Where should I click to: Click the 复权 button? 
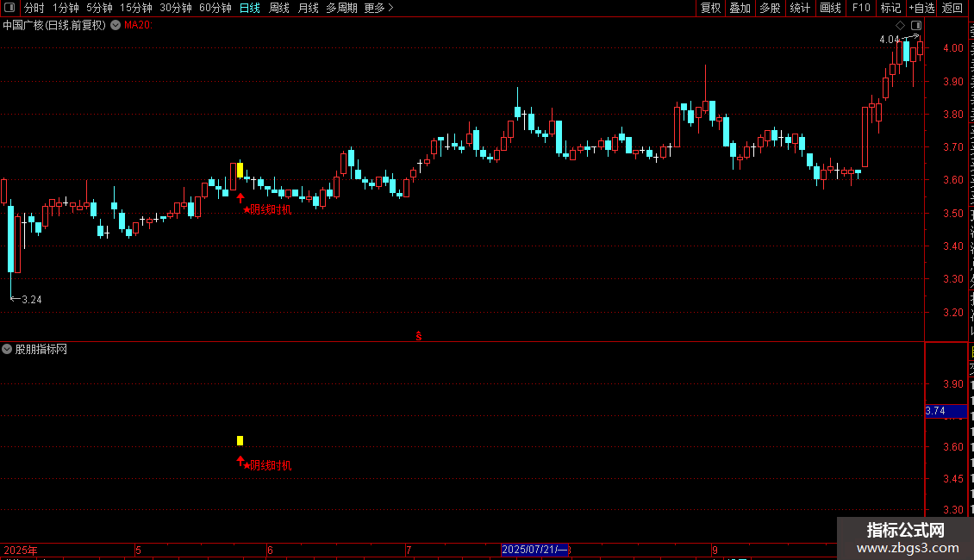coord(710,8)
